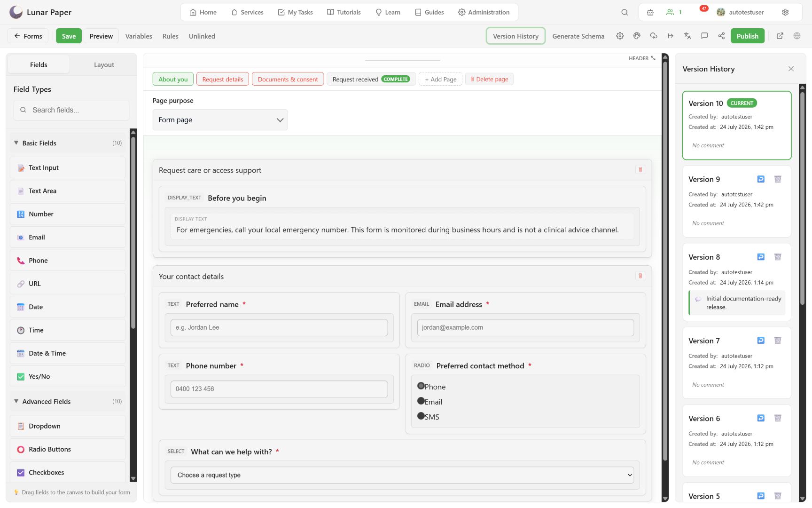Click the green Save button

[69, 36]
